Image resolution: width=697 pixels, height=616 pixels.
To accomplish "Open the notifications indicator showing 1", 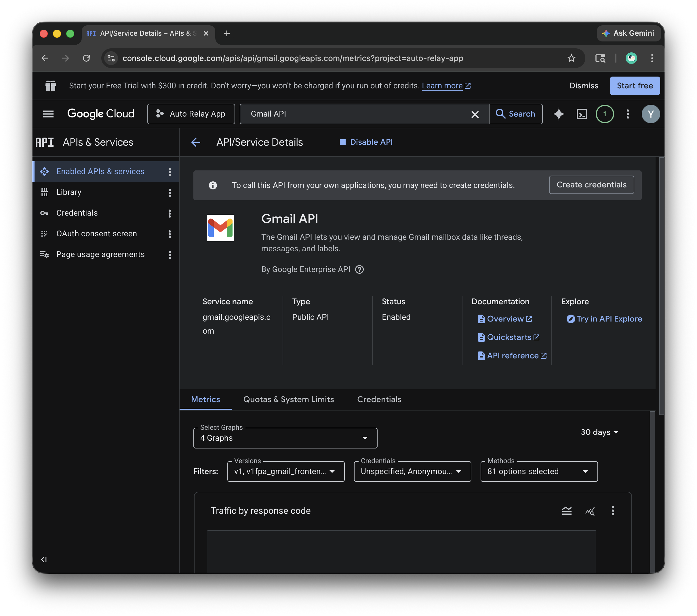I will tap(605, 114).
